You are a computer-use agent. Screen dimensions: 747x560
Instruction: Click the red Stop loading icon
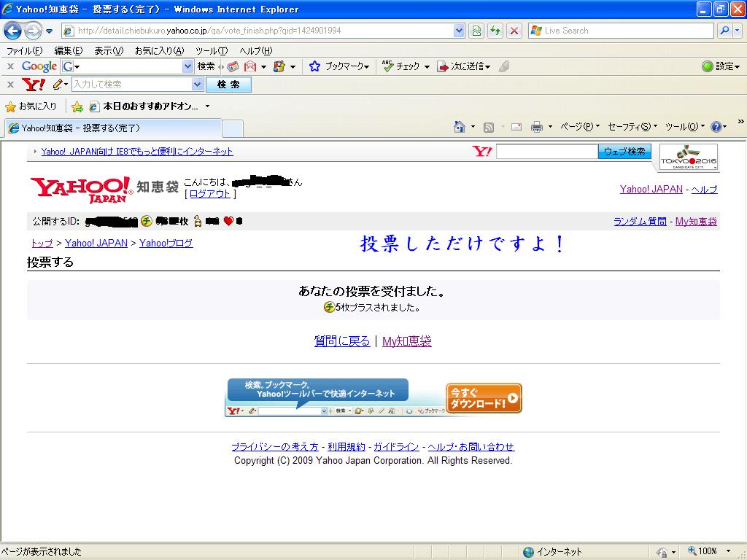514,31
